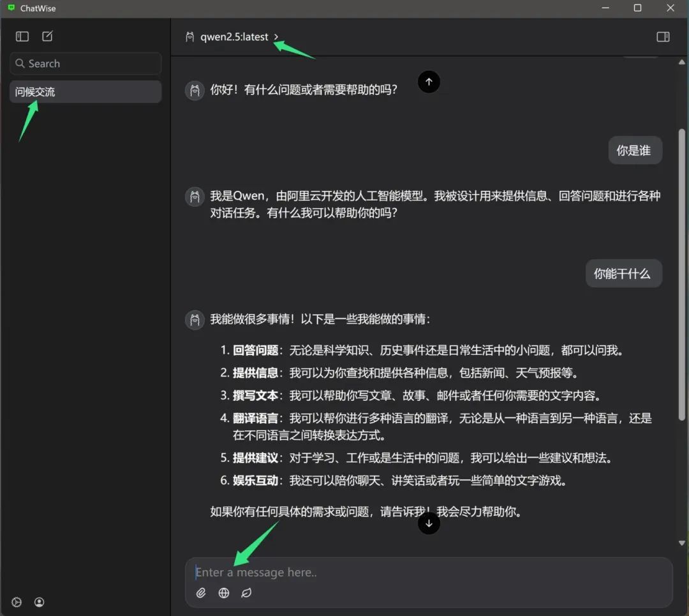Click the user message 你是谁
689x616 pixels.
tap(635, 151)
